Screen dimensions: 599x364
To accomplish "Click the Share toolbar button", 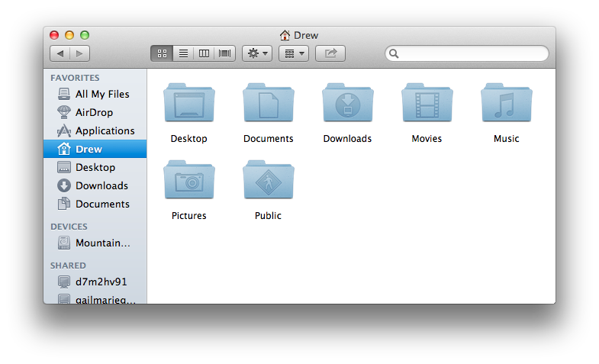I will tap(330, 53).
